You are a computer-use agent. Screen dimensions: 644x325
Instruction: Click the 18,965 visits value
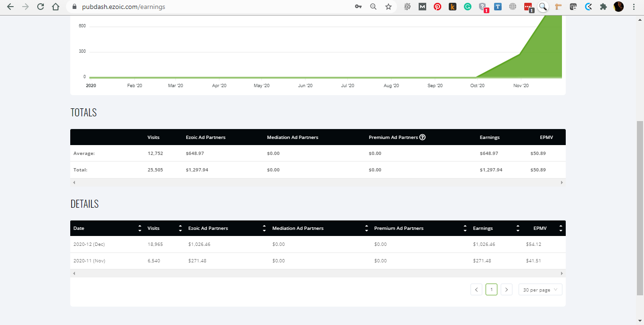pos(155,244)
